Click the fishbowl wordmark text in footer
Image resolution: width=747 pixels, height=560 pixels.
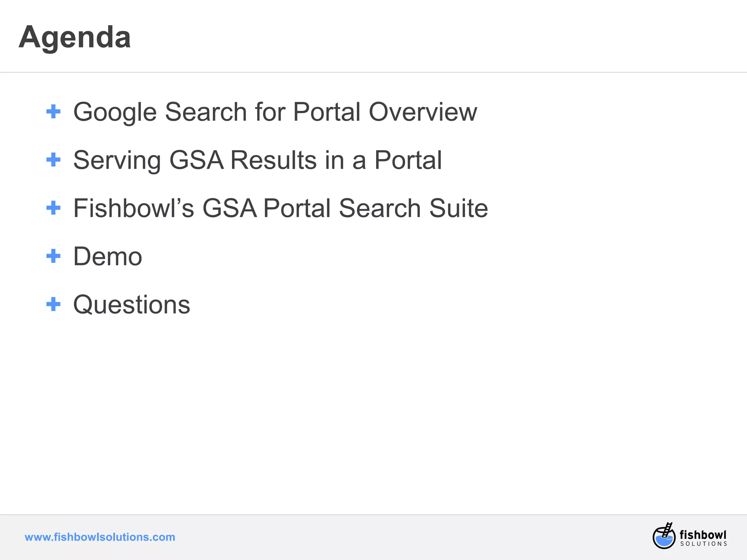point(703,534)
